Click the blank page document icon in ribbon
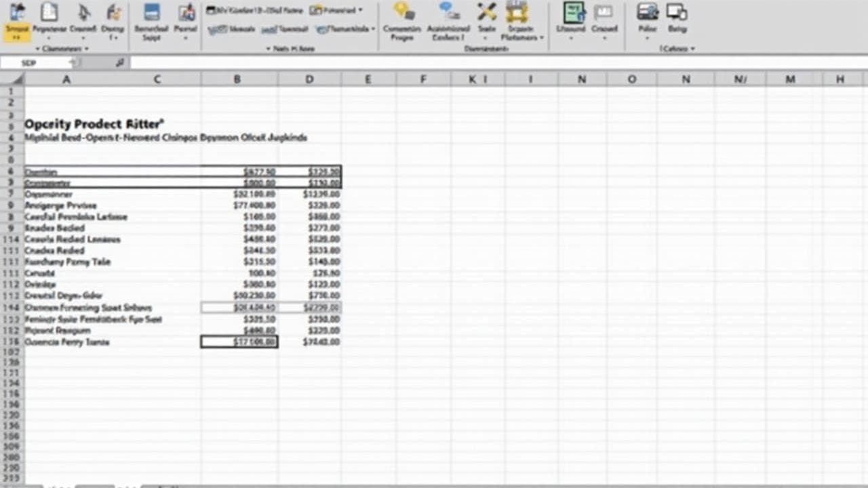868x488 pixels. pyautogui.click(x=50, y=12)
